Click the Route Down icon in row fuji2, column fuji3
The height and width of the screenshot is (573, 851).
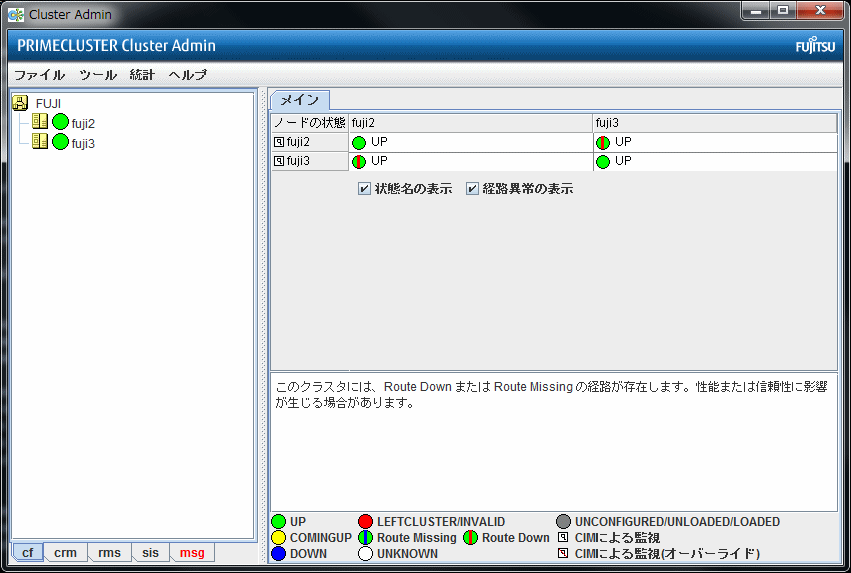(603, 143)
